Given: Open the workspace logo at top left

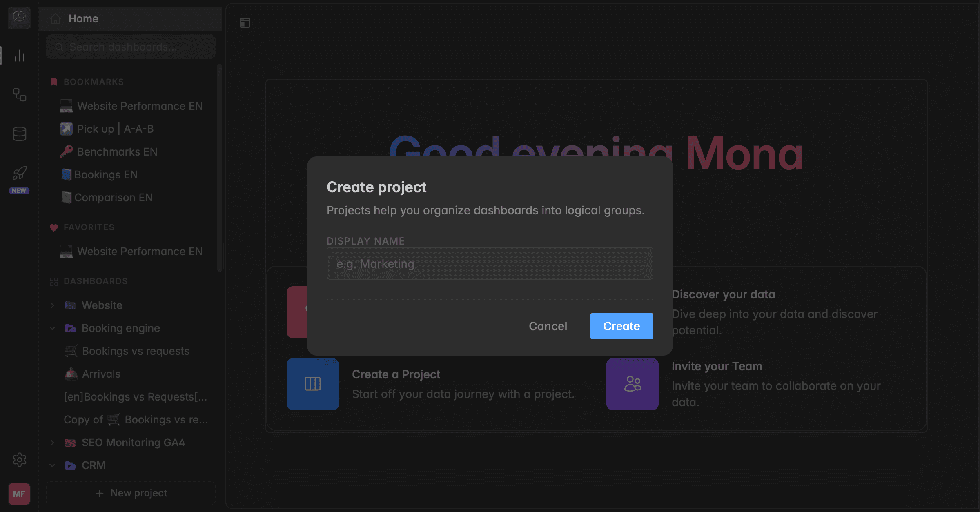Looking at the screenshot, I should [x=19, y=18].
